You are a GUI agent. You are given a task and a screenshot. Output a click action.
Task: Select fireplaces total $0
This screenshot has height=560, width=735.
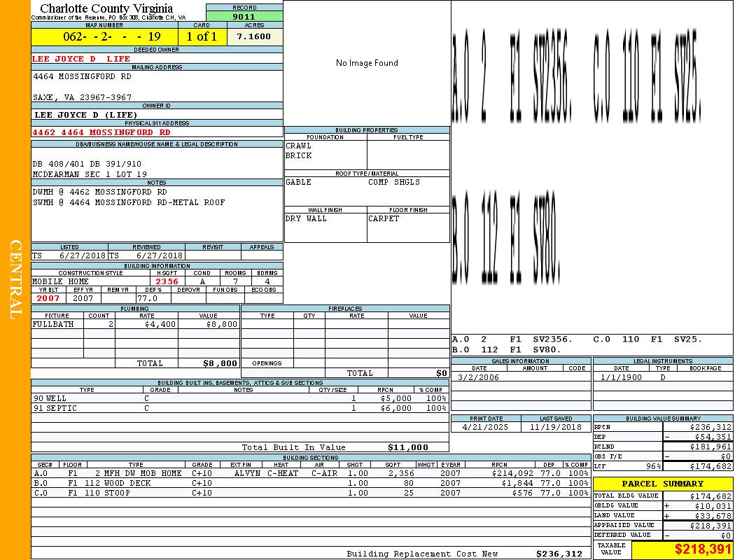442,374
